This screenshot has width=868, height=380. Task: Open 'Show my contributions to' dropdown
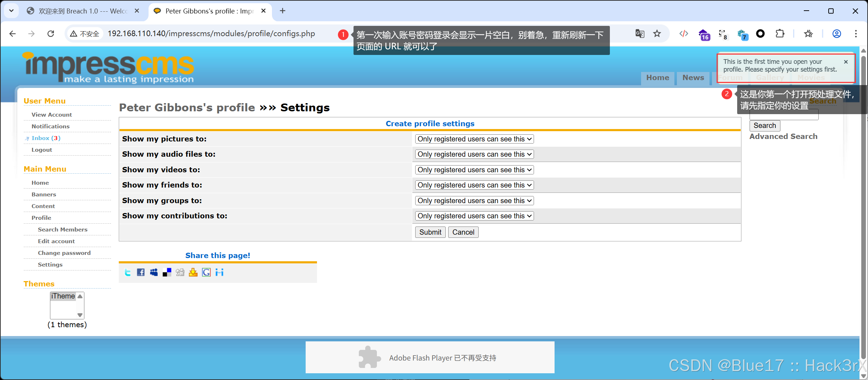[x=474, y=216]
